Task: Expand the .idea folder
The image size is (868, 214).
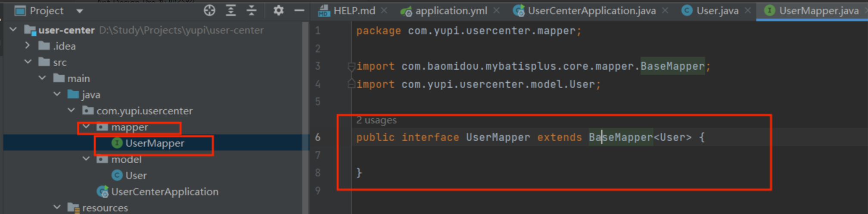Action: [x=28, y=46]
